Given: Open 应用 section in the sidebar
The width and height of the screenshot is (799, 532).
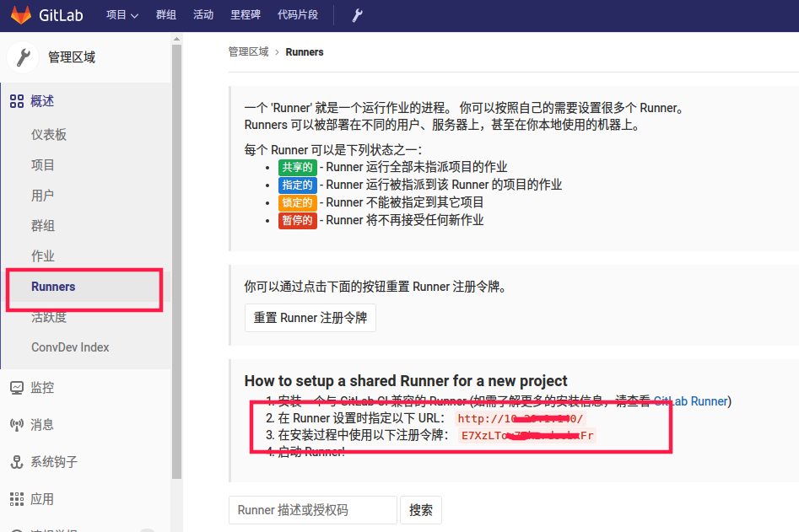Looking at the screenshot, I should [42, 499].
